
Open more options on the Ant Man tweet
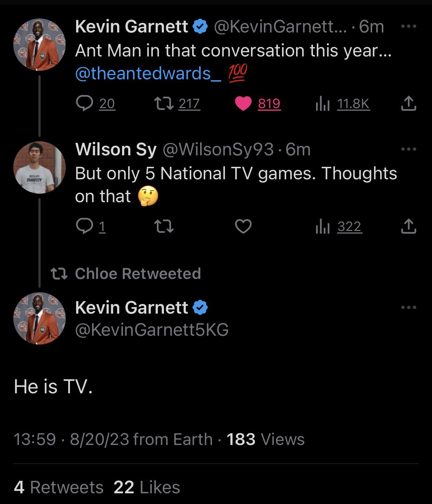point(408,27)
